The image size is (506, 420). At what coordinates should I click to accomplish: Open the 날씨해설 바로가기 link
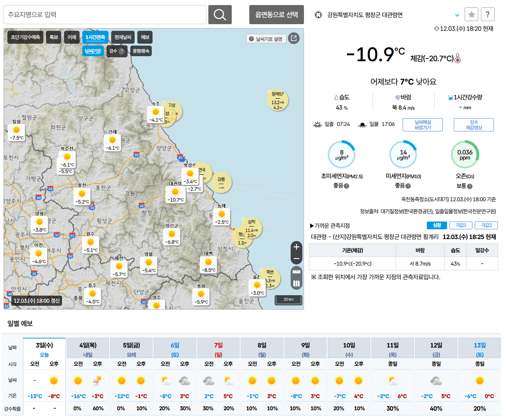click(x=423, y=125)
